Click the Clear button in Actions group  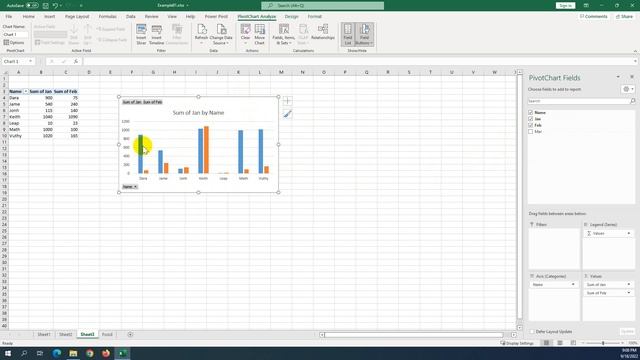pos(245,34)
